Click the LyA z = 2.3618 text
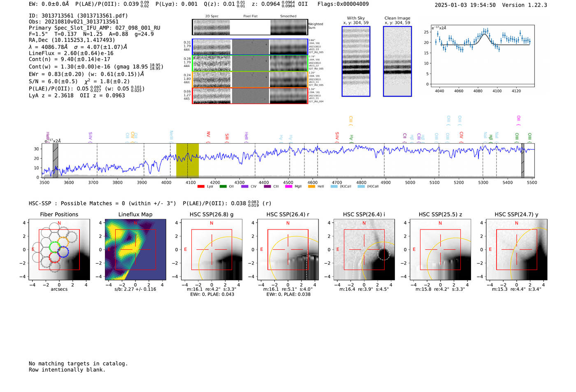 tap(51, 95)
